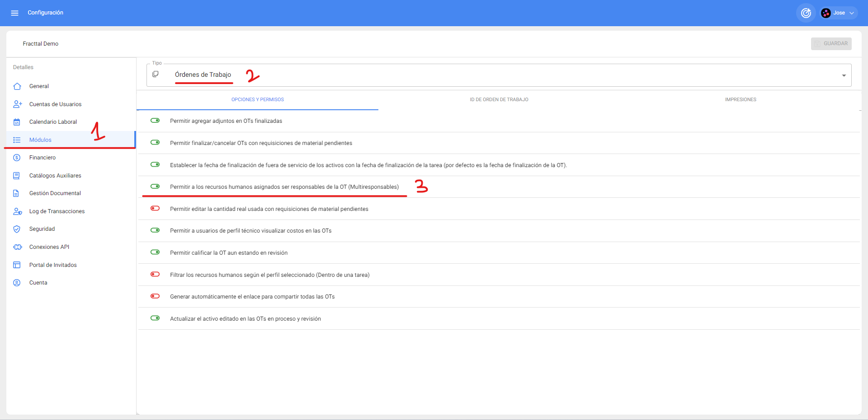Click the Guardar button

click(831, 44)
